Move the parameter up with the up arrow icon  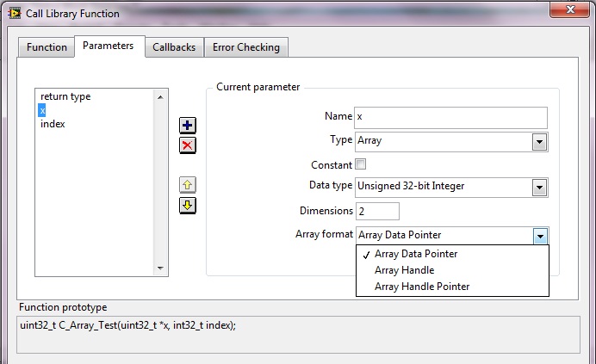(x=188, y=185)
